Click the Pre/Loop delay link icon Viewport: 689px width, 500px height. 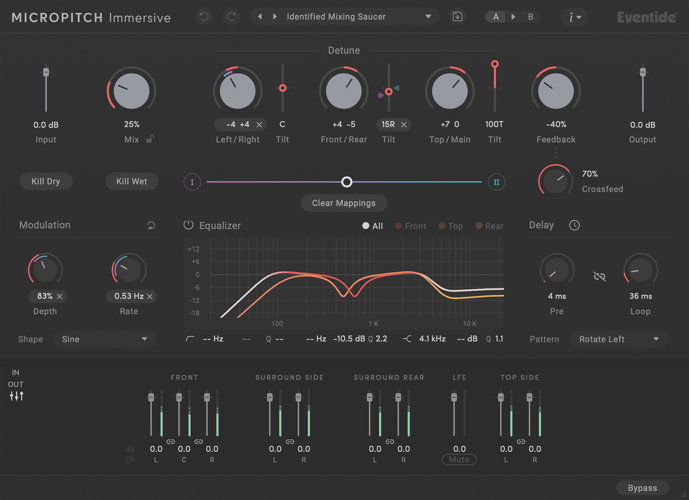(599, 275)
